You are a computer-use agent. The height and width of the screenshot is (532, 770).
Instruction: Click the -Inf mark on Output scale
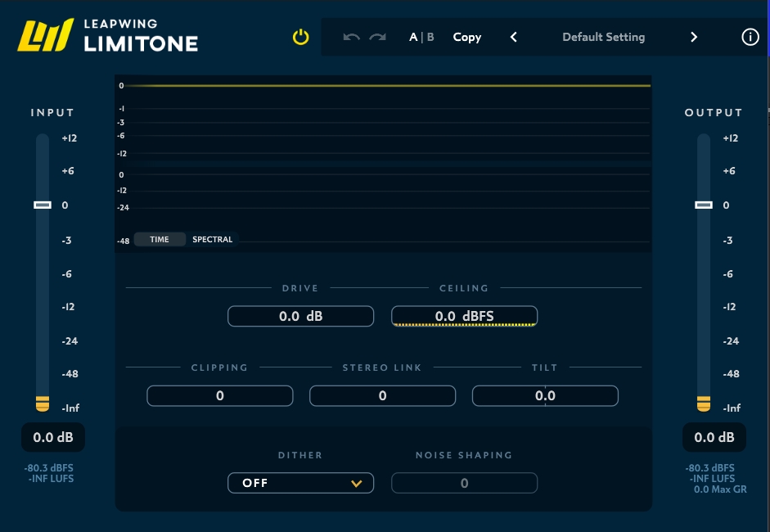click(732, 408)
